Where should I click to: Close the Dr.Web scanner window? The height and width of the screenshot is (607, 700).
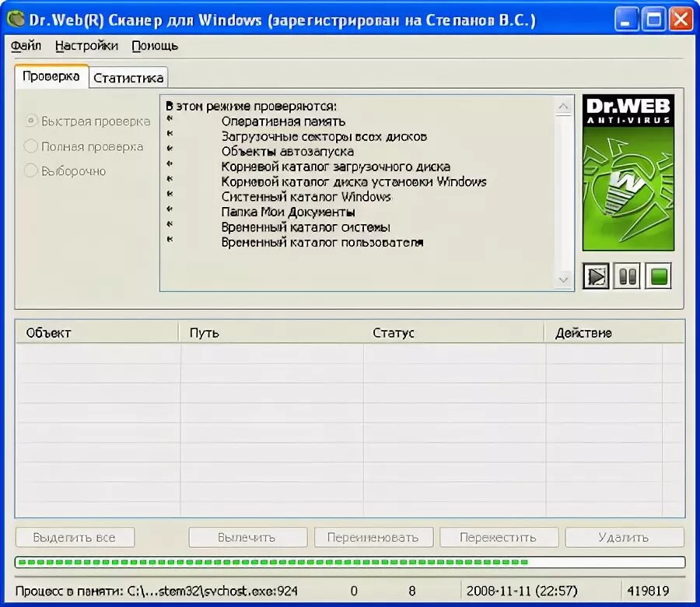(681, 19)
